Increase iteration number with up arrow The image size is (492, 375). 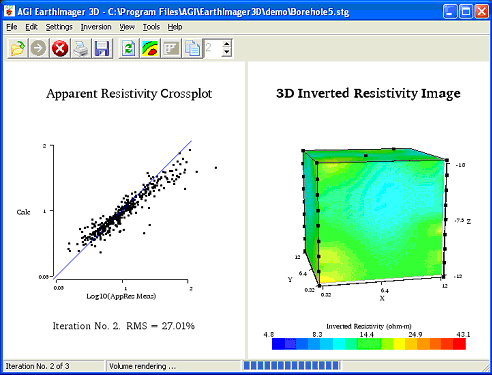227,44
